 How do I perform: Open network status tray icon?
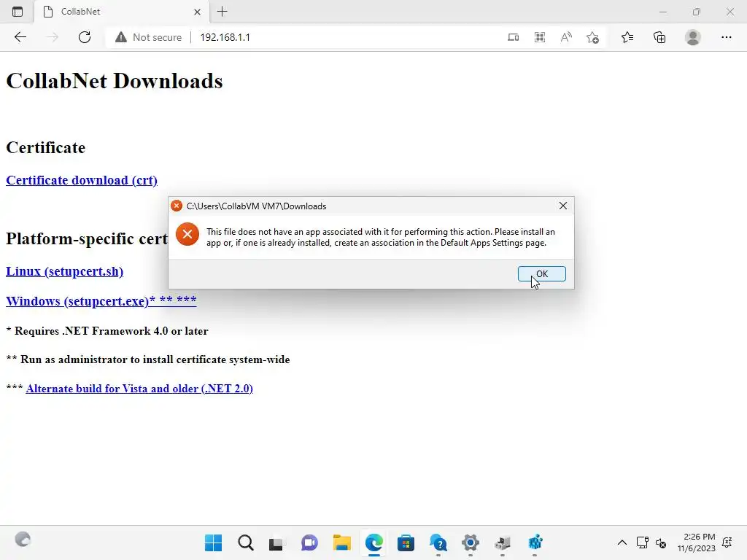coord(642,542)
